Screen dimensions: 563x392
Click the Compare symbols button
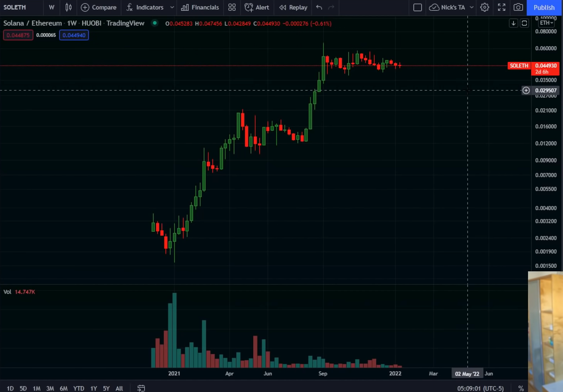(99, 7)
